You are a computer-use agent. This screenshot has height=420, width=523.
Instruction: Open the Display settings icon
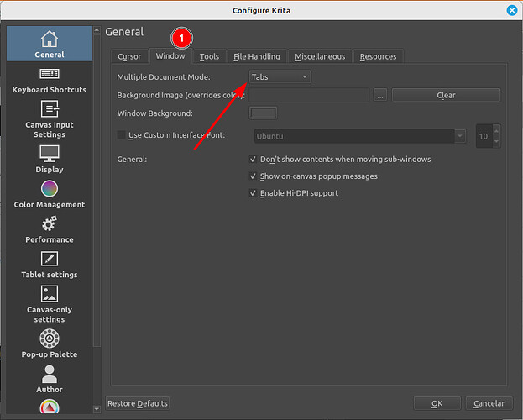[x=49, y=154]
